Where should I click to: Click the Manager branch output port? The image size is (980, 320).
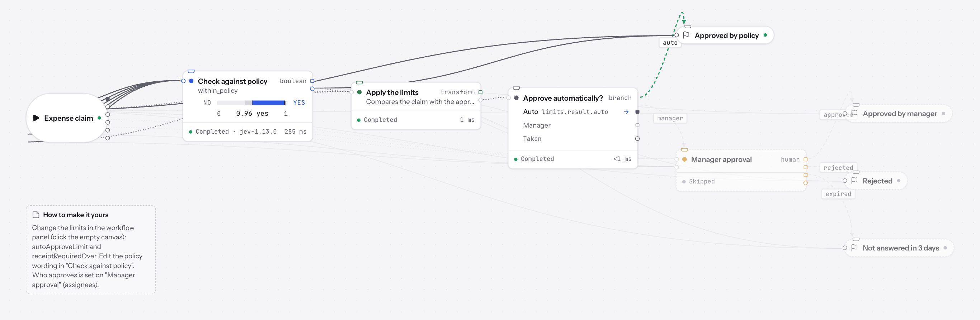637,125
